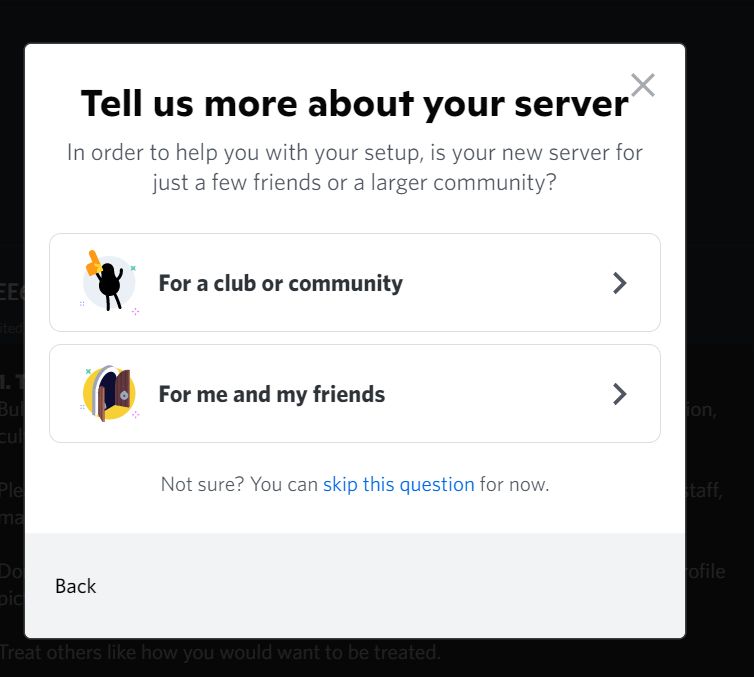Close the server setup dialog with X
Viewport: 754px width, 677px height.
(x=643, y=86)
